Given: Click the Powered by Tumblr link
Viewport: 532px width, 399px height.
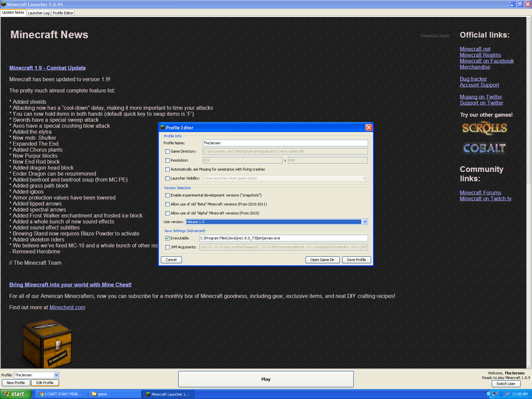Looking at the screenshot, I should pyautogui.click(x=435, y=36).
